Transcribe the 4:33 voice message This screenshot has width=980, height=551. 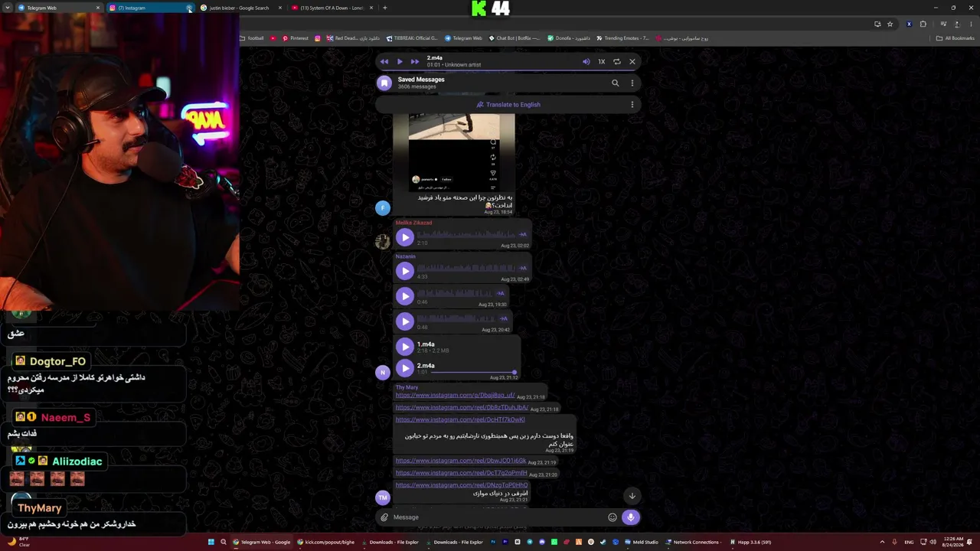(523, 268)
